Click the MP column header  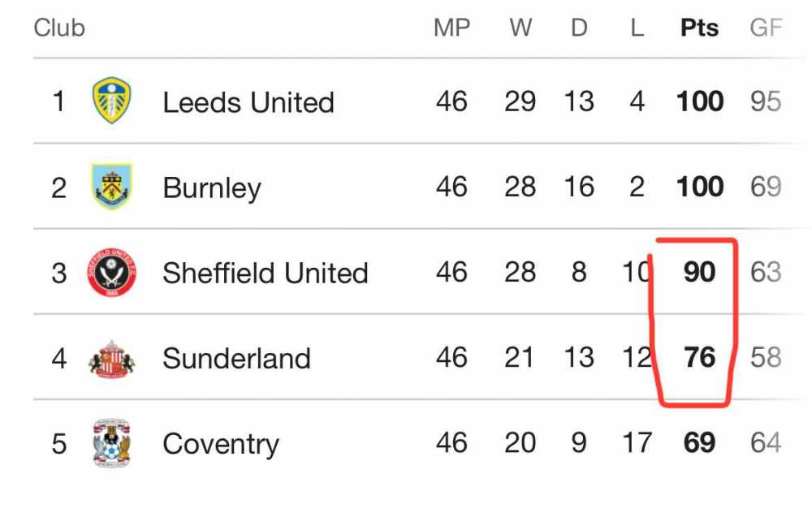click(452, 28)
